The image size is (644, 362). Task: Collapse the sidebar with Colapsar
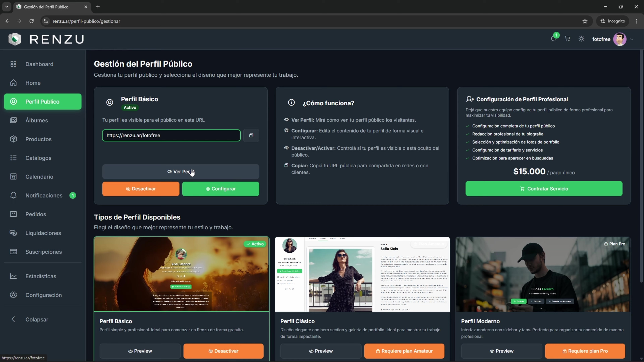click(x=43, y=319)
